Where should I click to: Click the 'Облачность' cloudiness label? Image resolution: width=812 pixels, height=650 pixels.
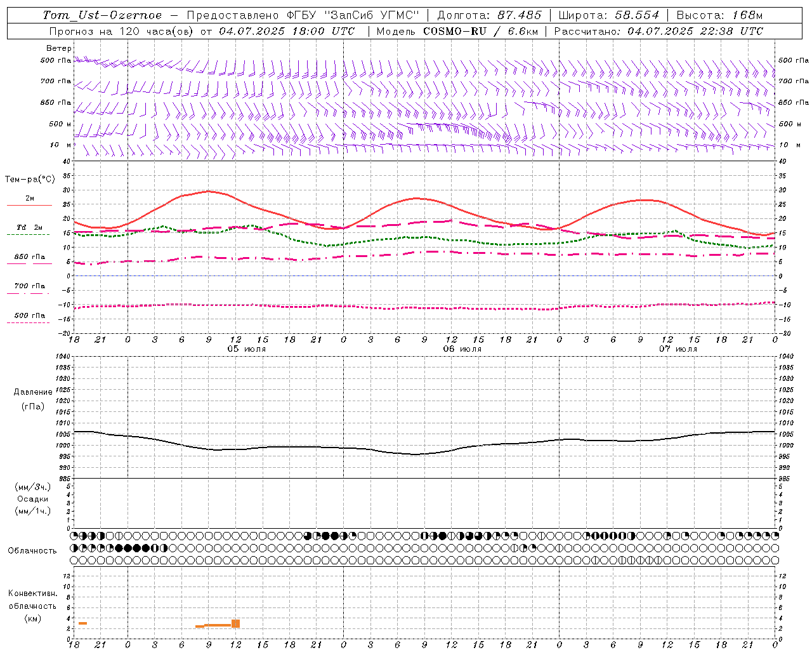pyautogui.click(x=32, y=551)
